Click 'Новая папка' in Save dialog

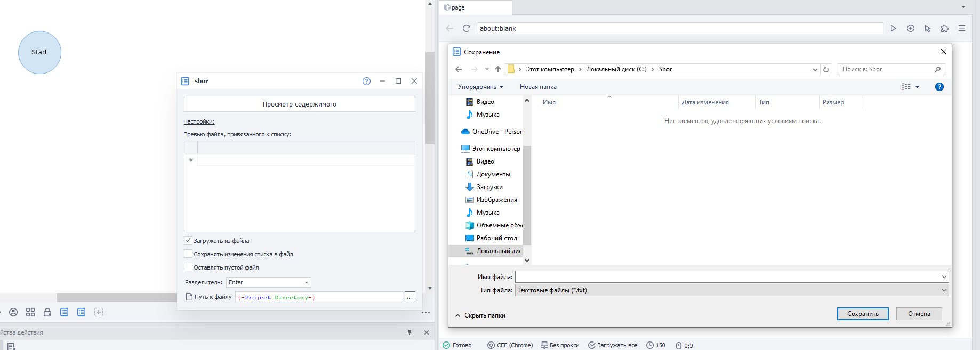coord(538,87)
